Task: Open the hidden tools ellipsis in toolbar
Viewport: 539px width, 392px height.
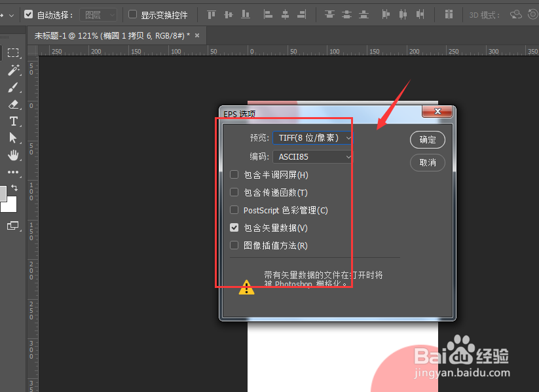Action: (14, 172)
